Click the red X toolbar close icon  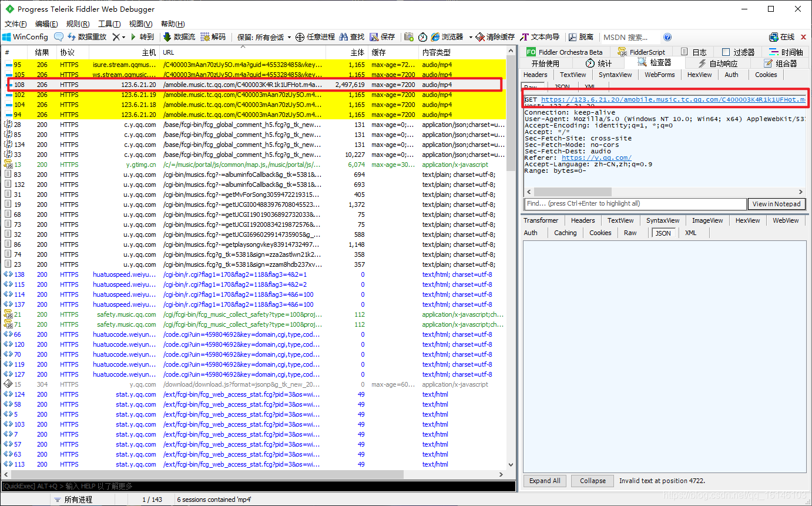pyautogui.click(x=804, y=36)
